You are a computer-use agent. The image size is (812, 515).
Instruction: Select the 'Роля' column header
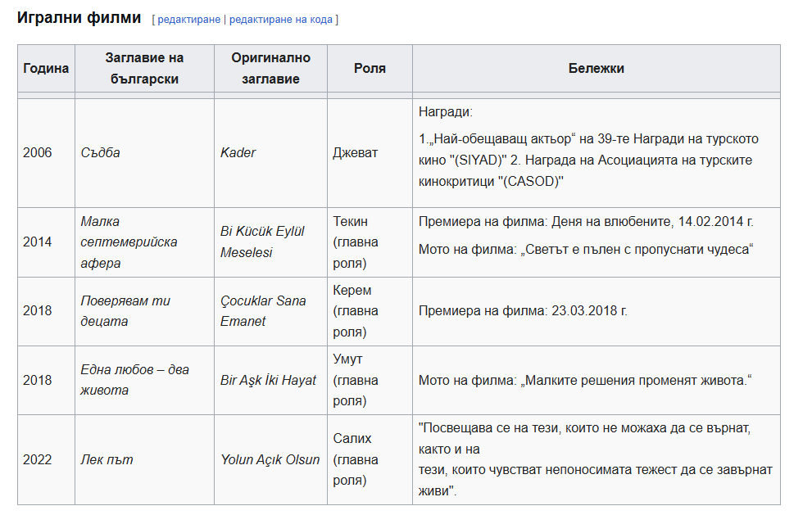point(370,69)
